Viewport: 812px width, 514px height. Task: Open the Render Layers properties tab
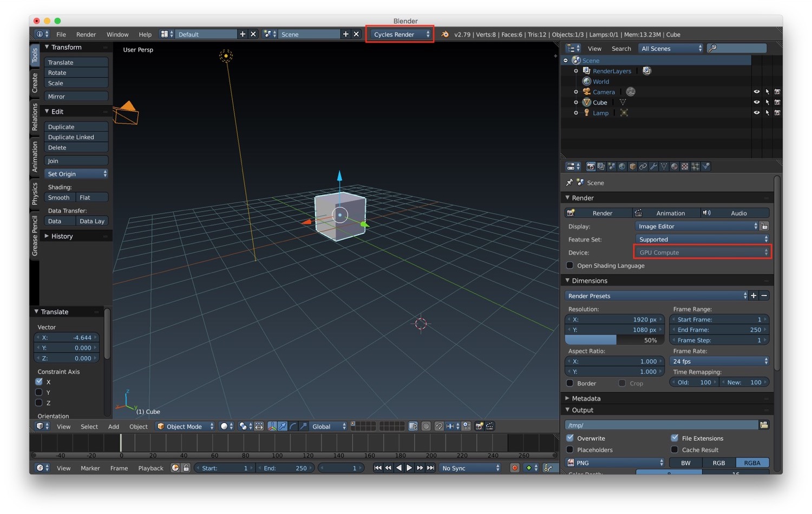point(601,166)
